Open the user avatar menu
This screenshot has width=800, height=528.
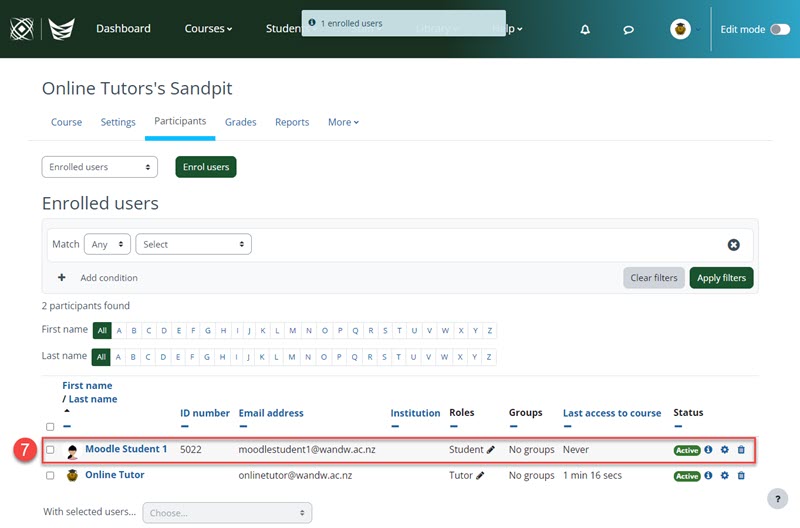coord(680,29)
